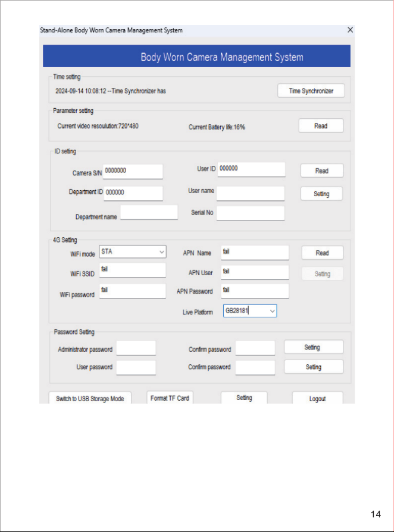394x532 pixels.
Task: Select the Department name field
Action: [149, 212]
